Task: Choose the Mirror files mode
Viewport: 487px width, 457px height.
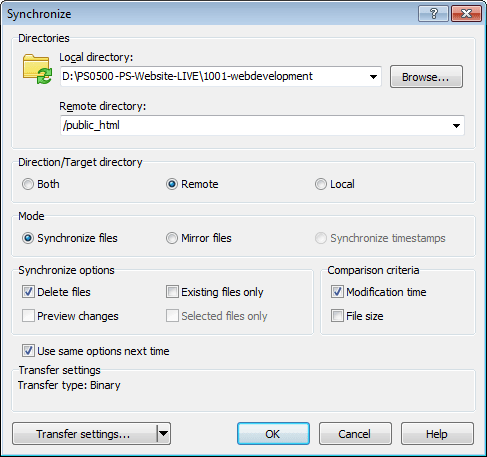Action: 172,238
